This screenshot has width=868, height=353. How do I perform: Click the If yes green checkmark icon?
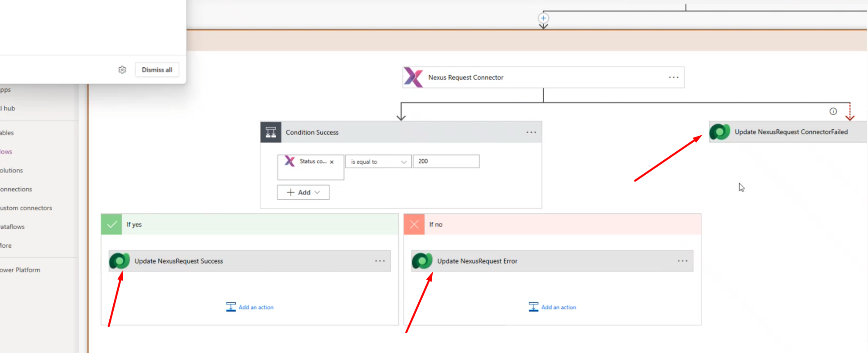tap(112, 224)
